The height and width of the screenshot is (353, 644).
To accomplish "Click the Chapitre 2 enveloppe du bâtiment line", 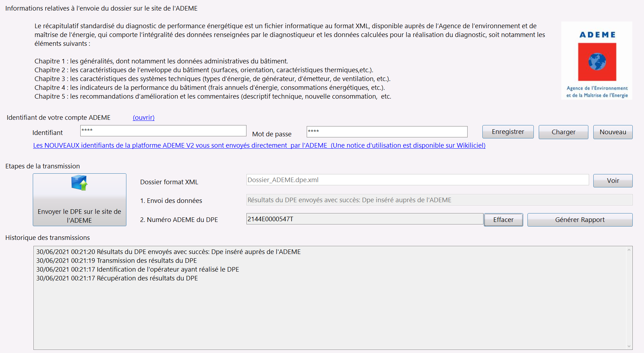I will click(x=204, y=70).
